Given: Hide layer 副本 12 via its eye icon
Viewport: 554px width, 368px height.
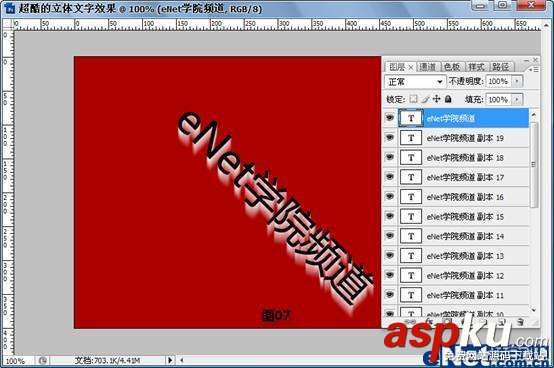Looking at the screenshot, I should point(390,275).
